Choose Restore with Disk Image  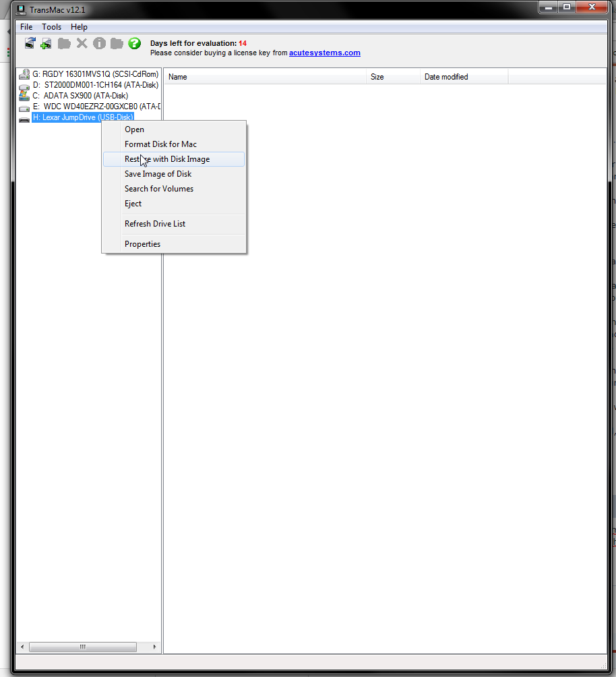[x=174, y=159]
